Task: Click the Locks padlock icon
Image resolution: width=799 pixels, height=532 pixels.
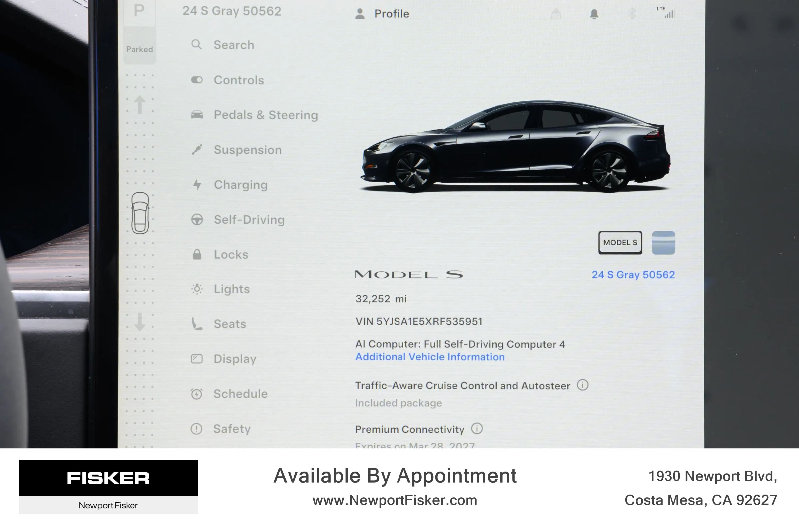Action: (x=197, y=254)
